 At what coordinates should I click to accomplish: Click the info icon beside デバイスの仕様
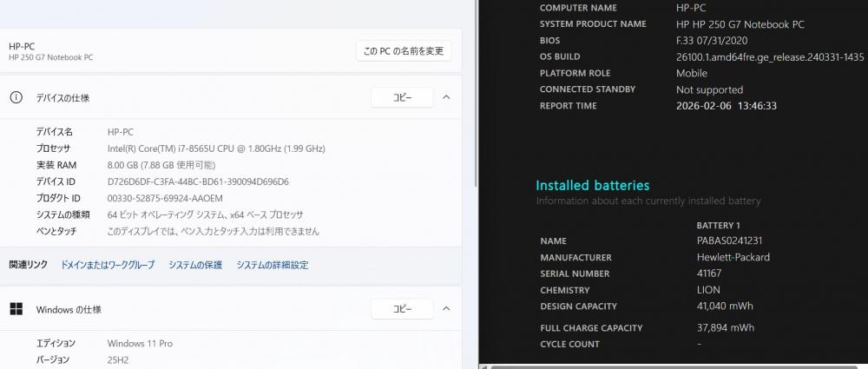(x=16, y=98)
